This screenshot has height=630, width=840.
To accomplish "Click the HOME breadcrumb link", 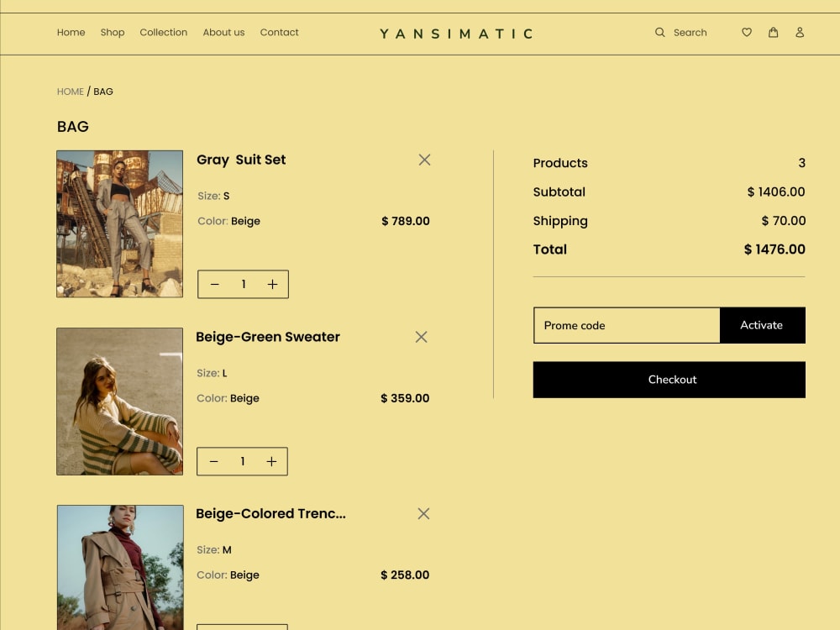I will pos(71,92).
